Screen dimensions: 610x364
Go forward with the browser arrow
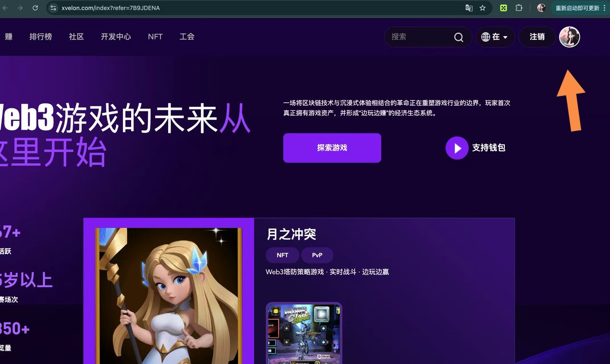point(20,8)
